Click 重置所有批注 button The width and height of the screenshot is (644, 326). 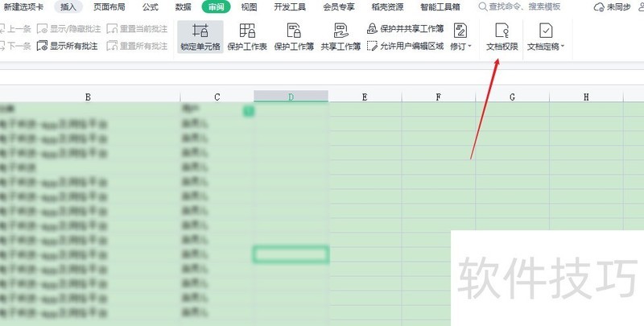[x=137, y=46]
